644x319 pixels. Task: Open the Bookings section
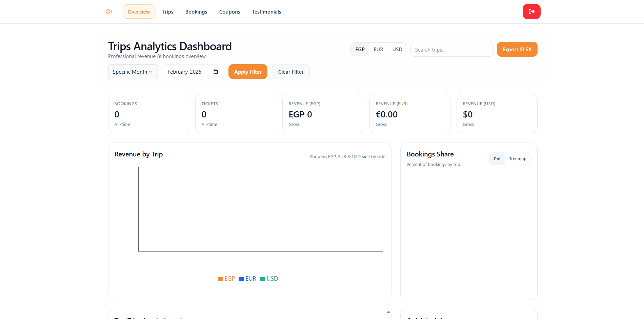pos(196,12)
